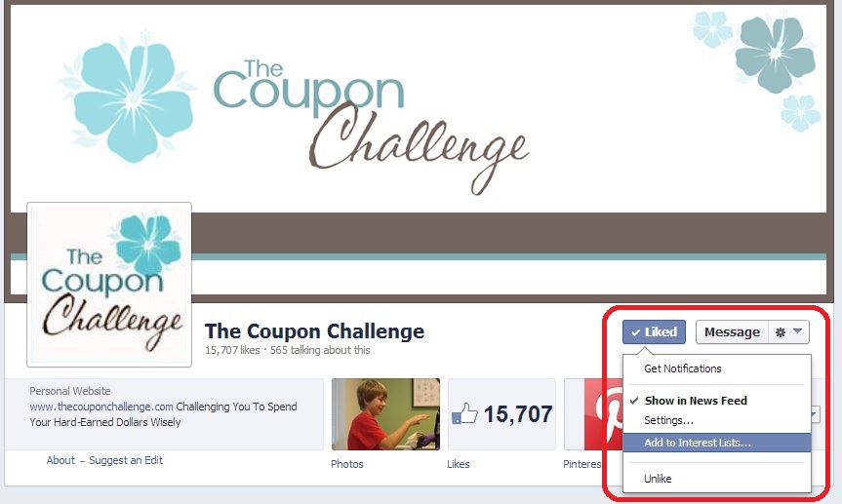Click The Coupon Challenge page title

(315, 331)
